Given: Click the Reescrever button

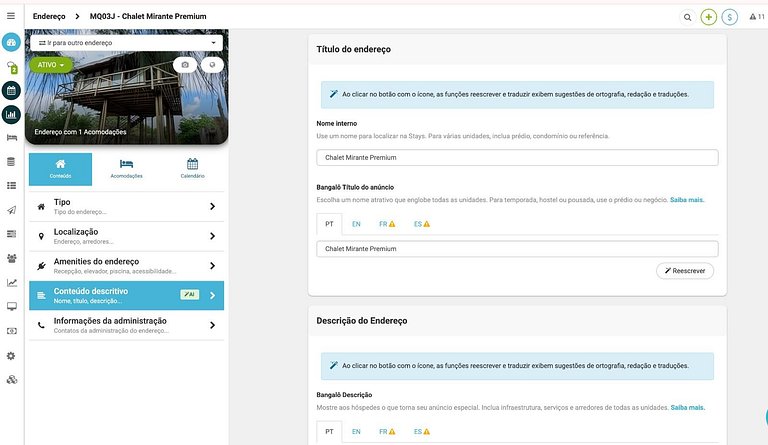Looking at the screenshot, I should [x=685, y=271].
